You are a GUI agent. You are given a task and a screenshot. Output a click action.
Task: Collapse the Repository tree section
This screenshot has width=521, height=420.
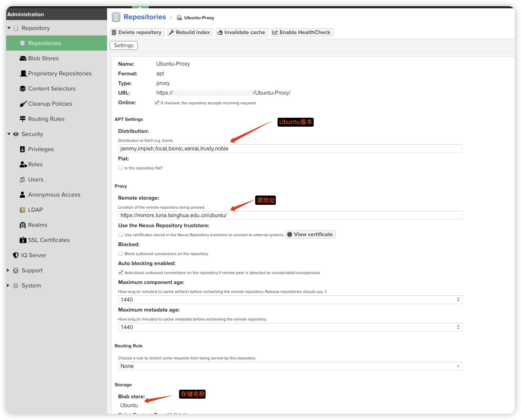click(9, 28)
